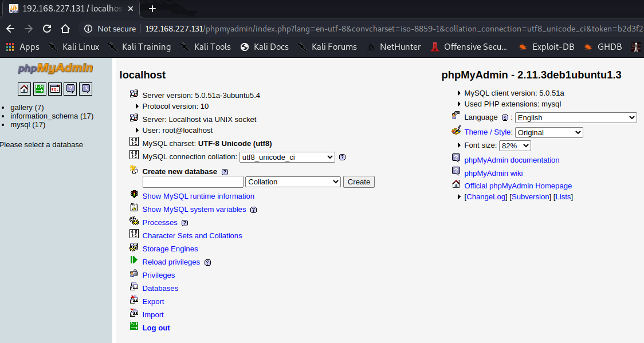Screen dimensions: 644x343
Task: Click the browser address bar URL
Action: point(394,29)
